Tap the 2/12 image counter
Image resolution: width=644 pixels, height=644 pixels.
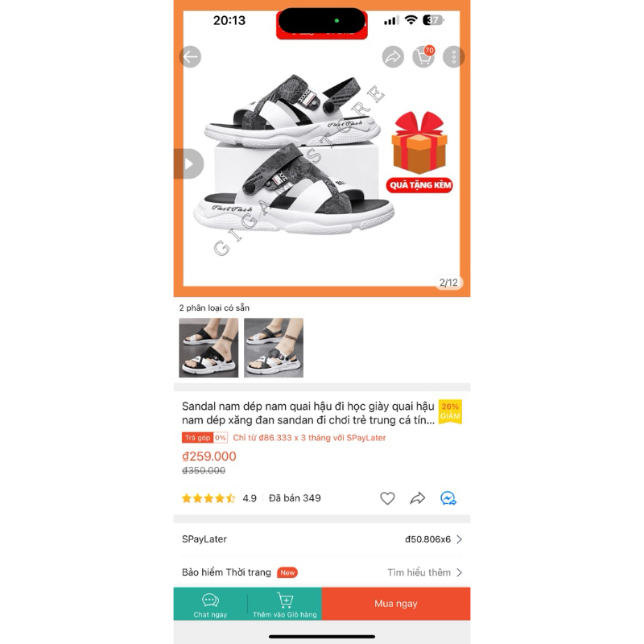tap(448, 283)
